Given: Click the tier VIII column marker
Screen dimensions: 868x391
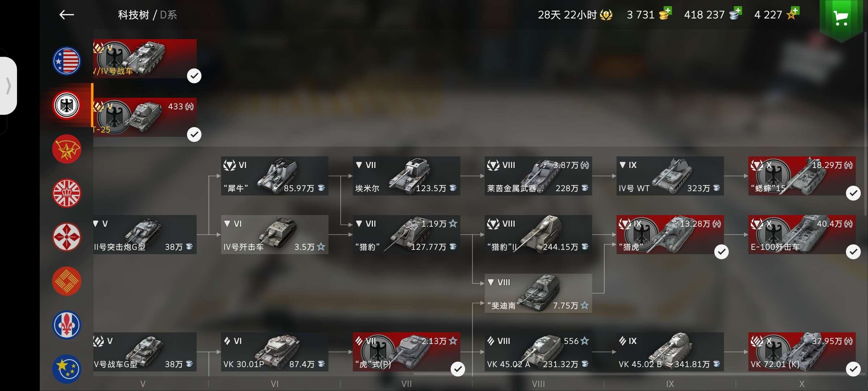Looking at the screenshot, I should pyautogui.click(x=538, y=384).
